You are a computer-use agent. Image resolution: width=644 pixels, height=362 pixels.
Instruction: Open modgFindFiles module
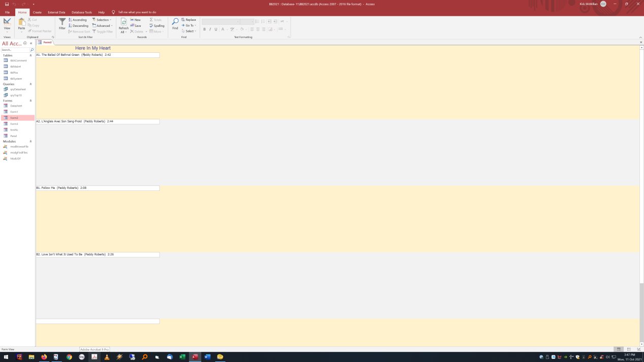[x=18, y=152]
